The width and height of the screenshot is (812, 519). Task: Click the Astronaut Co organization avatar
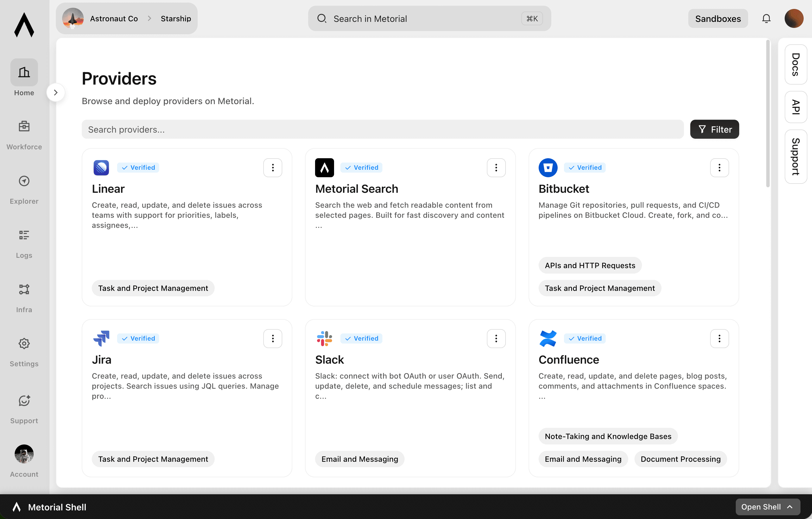(73, 18)
